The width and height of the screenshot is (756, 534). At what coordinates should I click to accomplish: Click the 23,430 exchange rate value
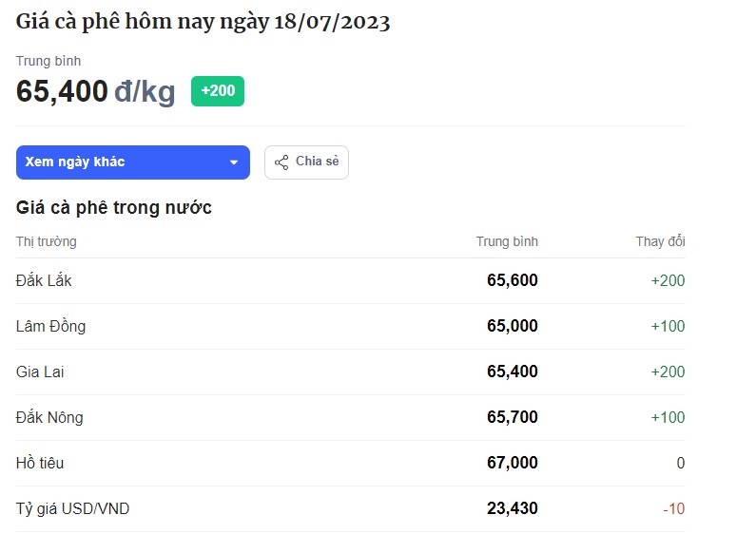pyautogui.click(x=512, y=508)
